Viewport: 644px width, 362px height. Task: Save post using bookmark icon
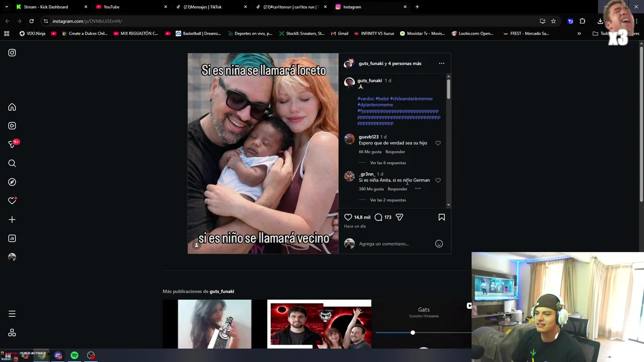point(442,217)
